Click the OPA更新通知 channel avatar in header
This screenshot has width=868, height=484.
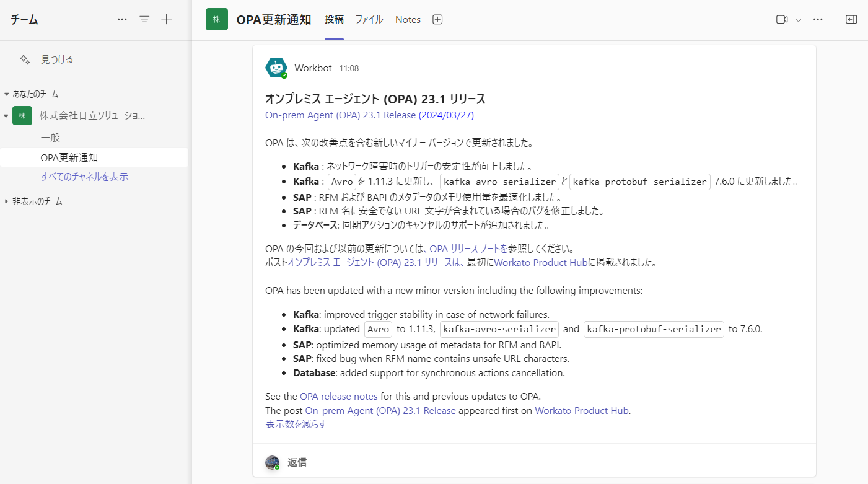tap(217, 19)
